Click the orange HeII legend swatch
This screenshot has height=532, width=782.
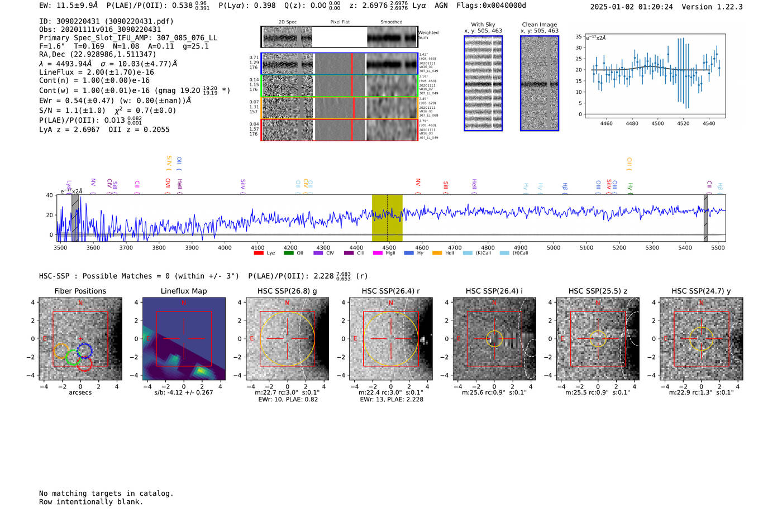point(437,253)
